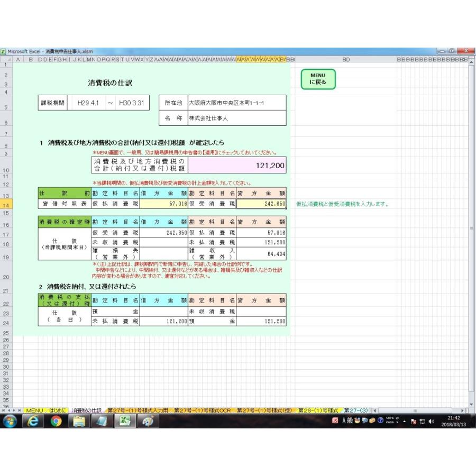Open the 第27号-(1)号様式入力用 sheet tab
This screenshot has width=476, height=476.
tap(138, 410)
